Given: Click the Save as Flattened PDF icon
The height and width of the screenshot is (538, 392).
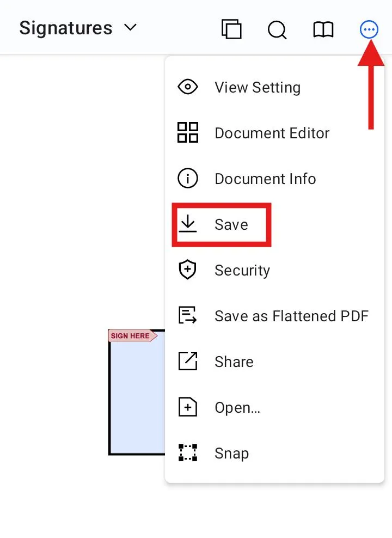Looking at the screenshot, I should click(x=187, y=316).
